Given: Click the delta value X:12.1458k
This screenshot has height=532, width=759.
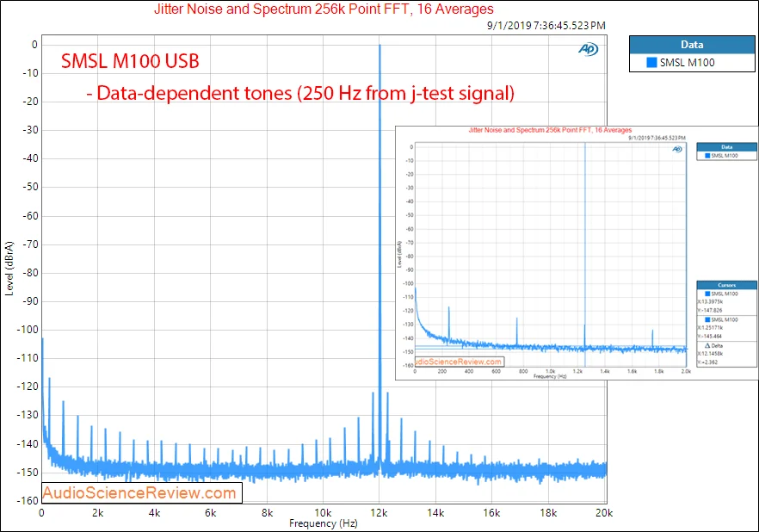Looking at the screenshot, I should pyautogui.click(x=710, y=354).
